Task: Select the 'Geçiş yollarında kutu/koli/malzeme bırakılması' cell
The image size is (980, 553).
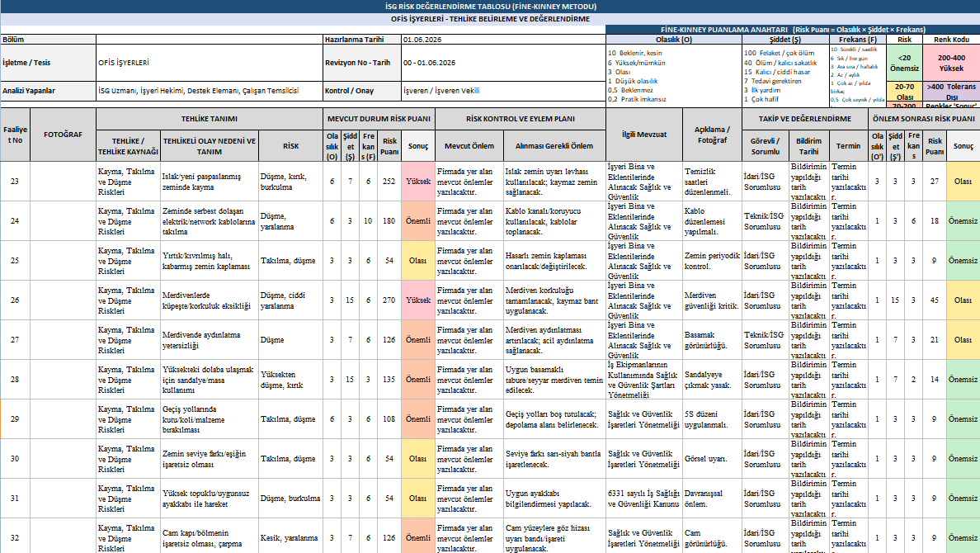Action: 210,419
